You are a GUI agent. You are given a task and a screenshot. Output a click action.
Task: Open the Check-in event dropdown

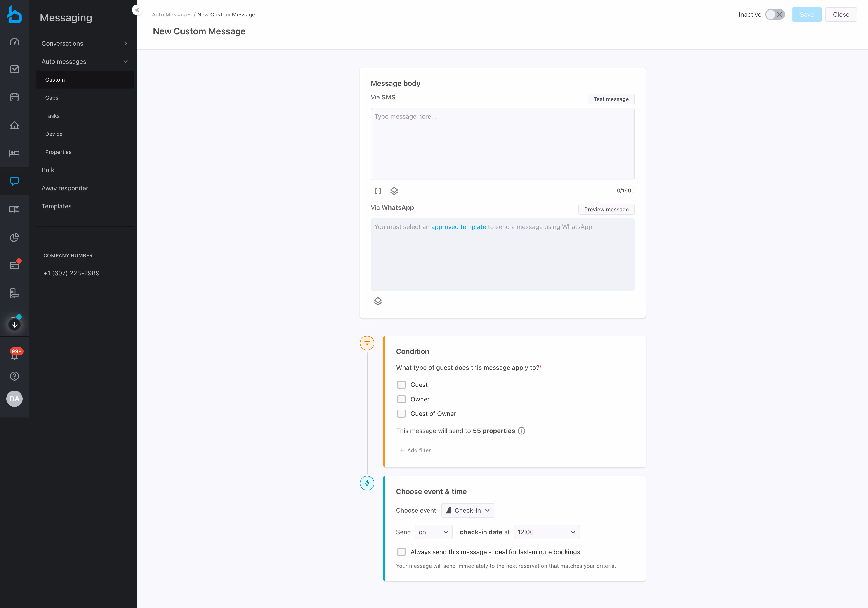(x=467, y=510)
